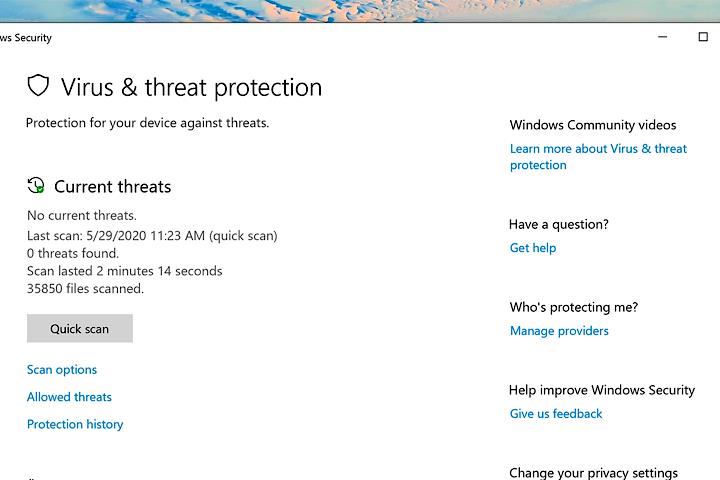Screen dimensions: 720x480
Task: Click Give us feedback
Action: [556, 414]
